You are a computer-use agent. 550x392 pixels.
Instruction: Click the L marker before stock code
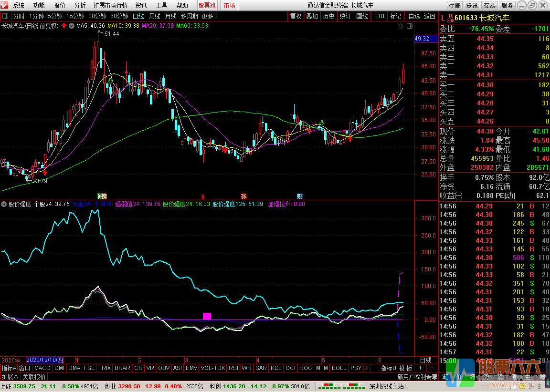[x=443, y=18]
